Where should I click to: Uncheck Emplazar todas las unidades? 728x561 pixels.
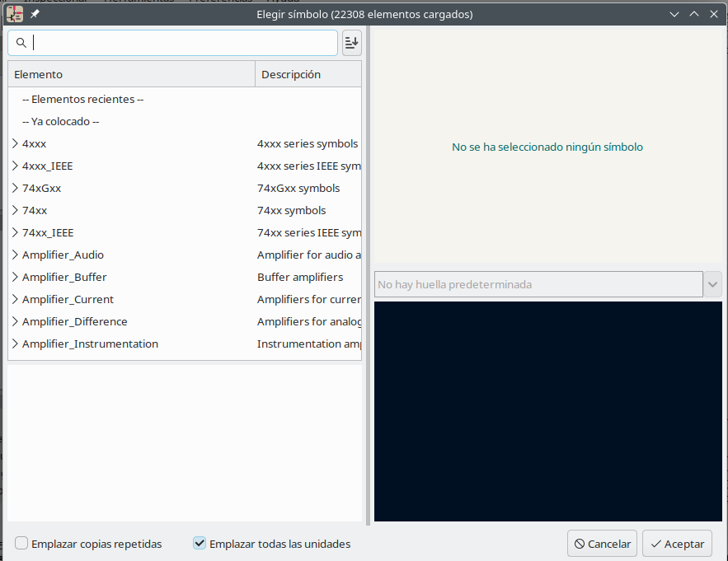coord(200,544)
